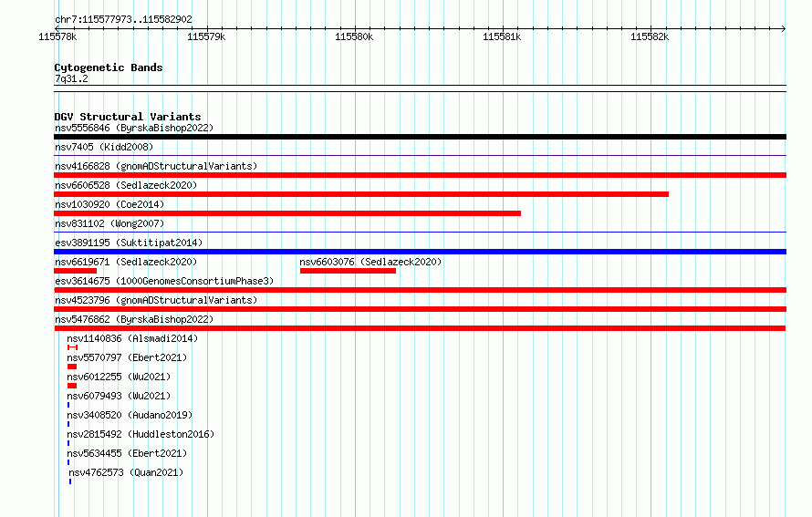The width and height of the screenshot is (812, 517).
Task: Click nsv4523796 (gnomADStructuralVariants) label
Action: (x=156, y=300)
